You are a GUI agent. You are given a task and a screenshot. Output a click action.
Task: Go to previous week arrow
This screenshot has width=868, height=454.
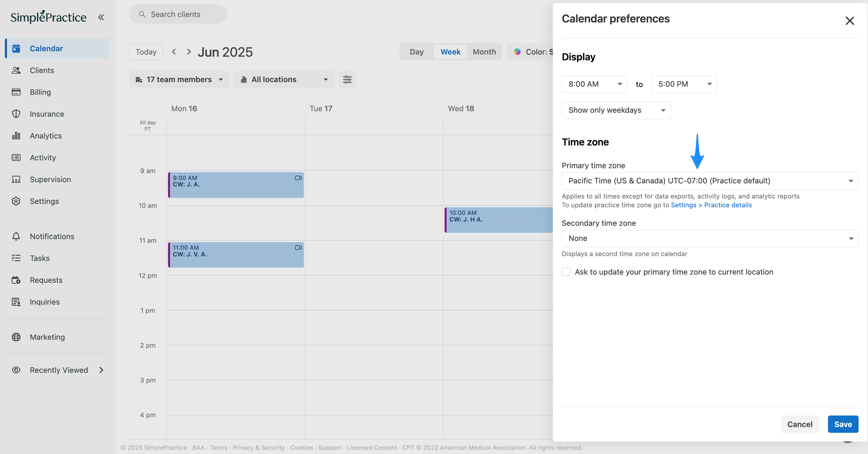point(174,52)
